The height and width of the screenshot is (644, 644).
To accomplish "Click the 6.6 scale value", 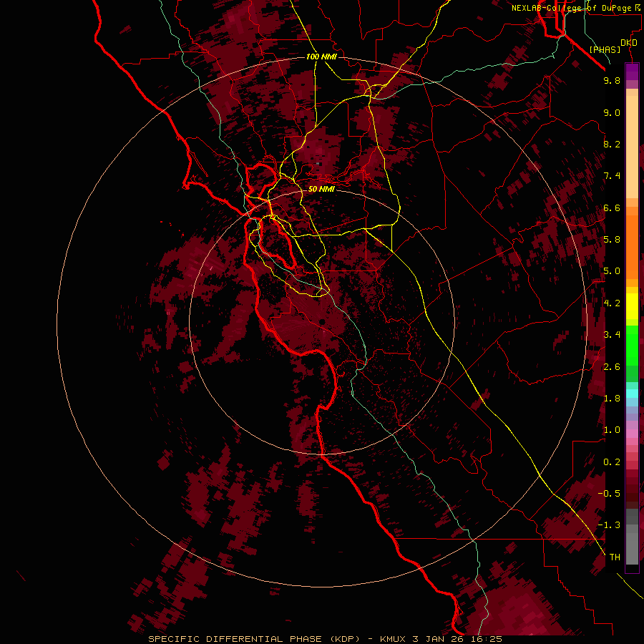I will pos(612,208).
